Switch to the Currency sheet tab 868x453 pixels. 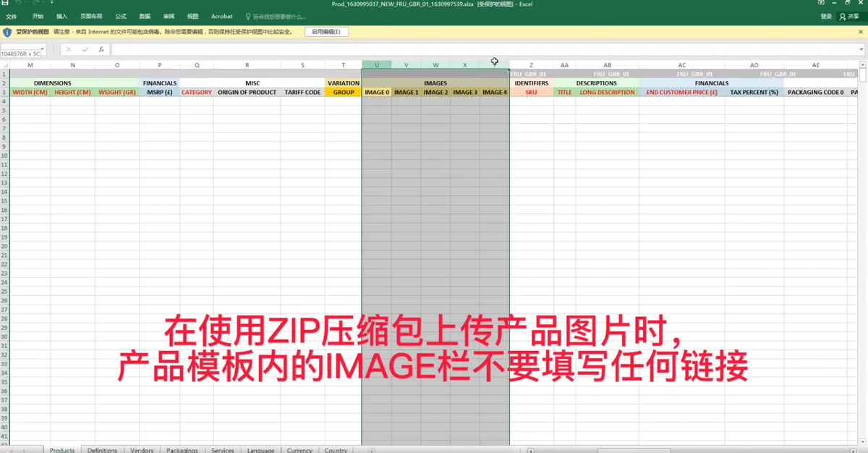[299, 449]
